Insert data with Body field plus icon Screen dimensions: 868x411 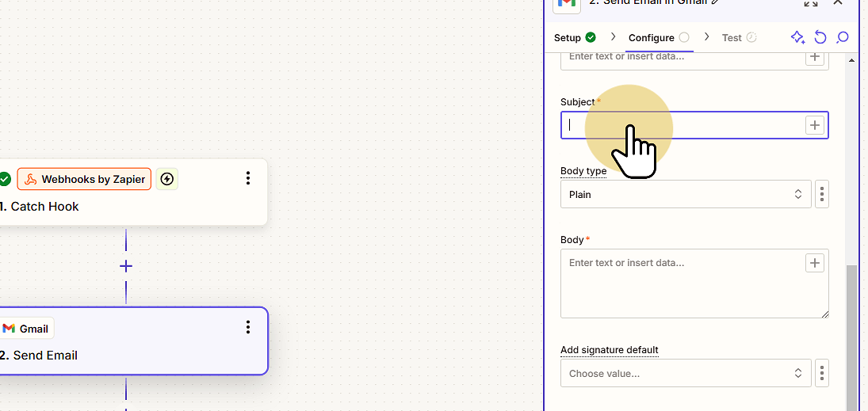pos(814,263)
